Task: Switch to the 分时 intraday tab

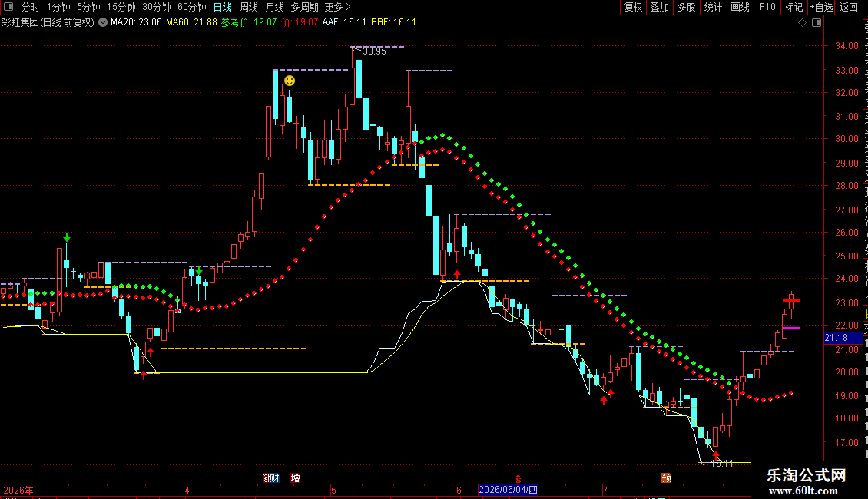Action: [31, 7]
